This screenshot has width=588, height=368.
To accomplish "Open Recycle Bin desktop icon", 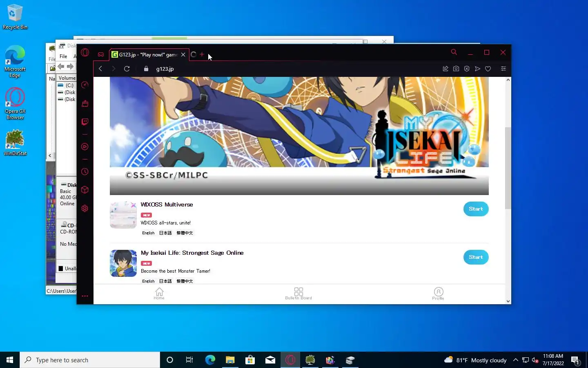I will tap(15, 17).
